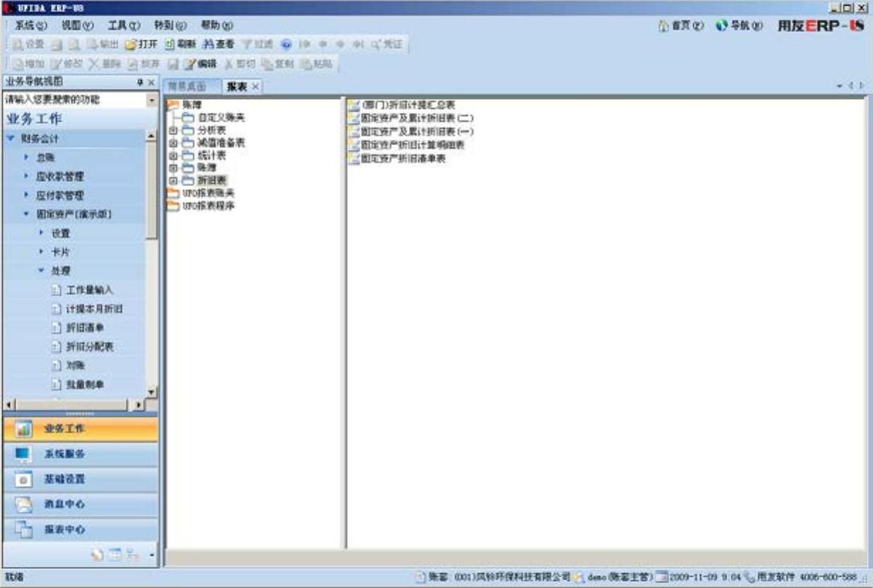Image resolution: width=873 pixels, height=588 pixels.
Task: Select the 折旧表 folder in tree
Action: [204, 180]
